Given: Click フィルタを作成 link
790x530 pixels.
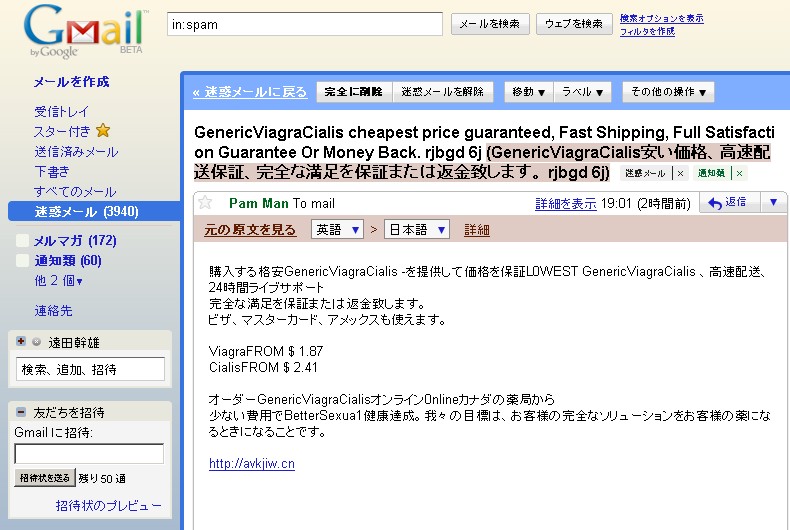Looking at the screenshot, I should click(x=647, y=31).
